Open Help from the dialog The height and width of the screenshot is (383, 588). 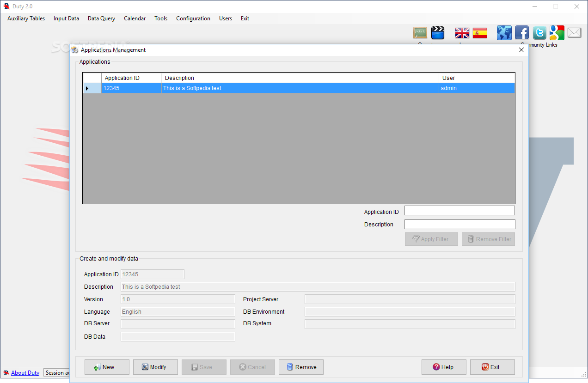click(x=444, y=367)
